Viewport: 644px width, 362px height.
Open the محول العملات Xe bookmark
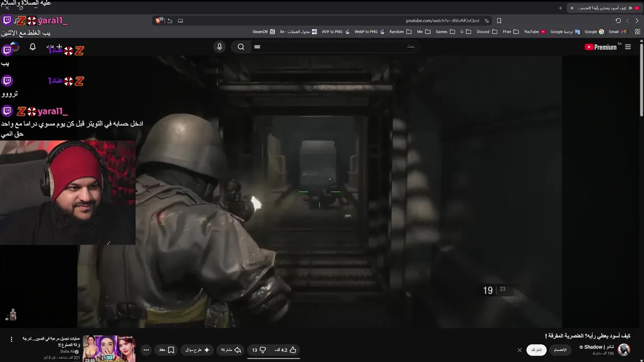click(298, 32)
